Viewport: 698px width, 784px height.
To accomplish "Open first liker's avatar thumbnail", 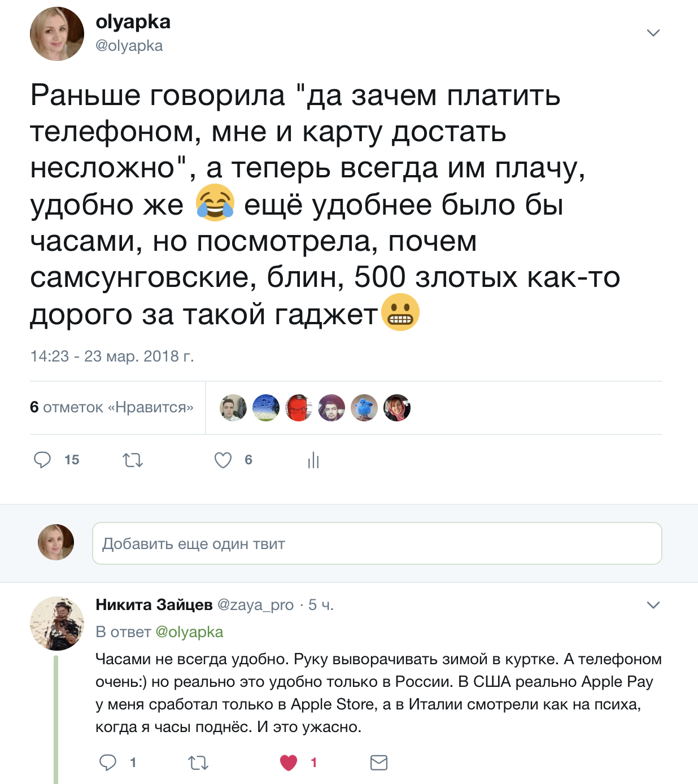I will (233, 408).
